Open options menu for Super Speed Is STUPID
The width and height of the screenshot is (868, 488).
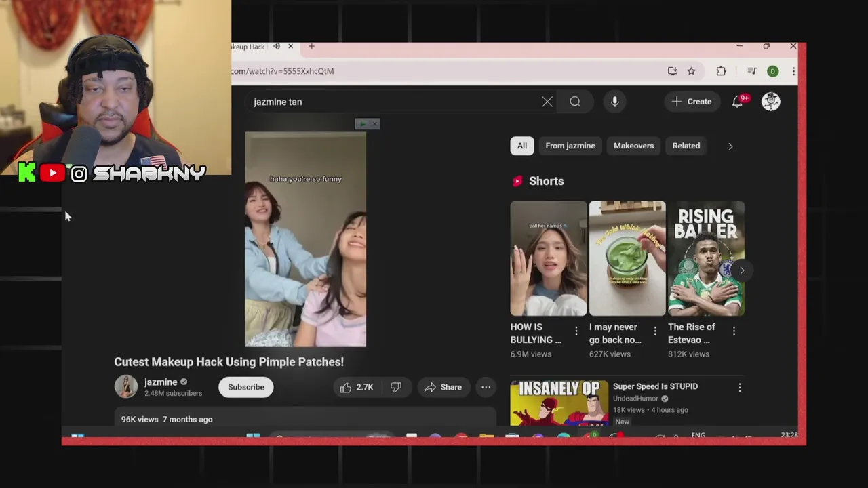740,388
